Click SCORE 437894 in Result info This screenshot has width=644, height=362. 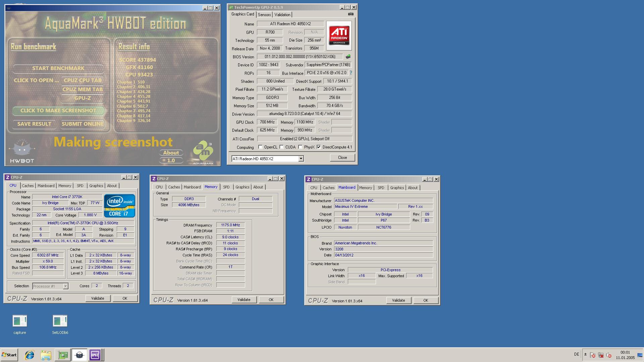[x=137, y=60]
